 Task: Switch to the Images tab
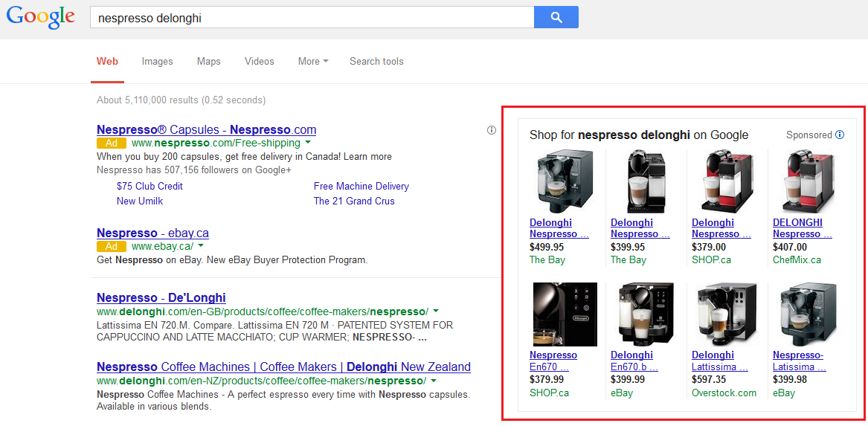tap(157, 62)
